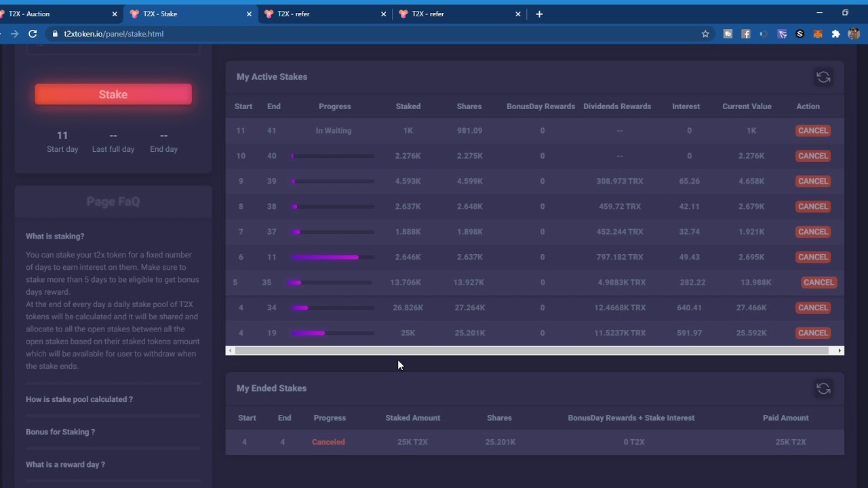The image size is (868, 488).
Task: Cancel the 13.706K stake starting day 5
Action: [818, 283]
